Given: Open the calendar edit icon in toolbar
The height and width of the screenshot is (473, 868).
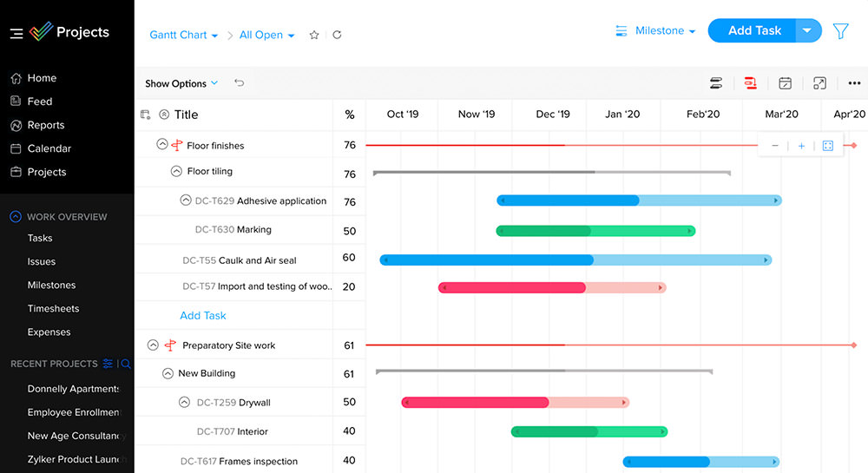Looking at the screenshot, I should coord(785,83).
